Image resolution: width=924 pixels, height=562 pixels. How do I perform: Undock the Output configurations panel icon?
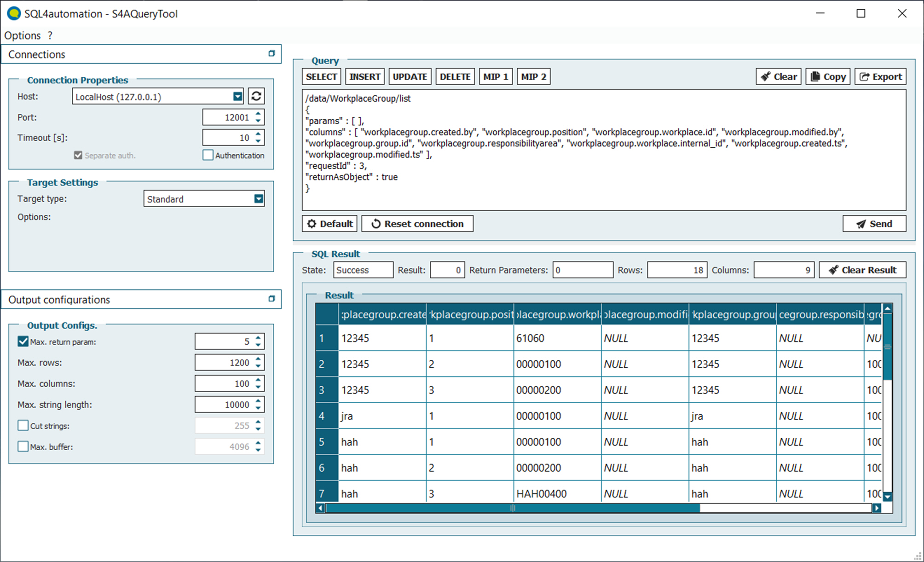click(x=271, y=299)
